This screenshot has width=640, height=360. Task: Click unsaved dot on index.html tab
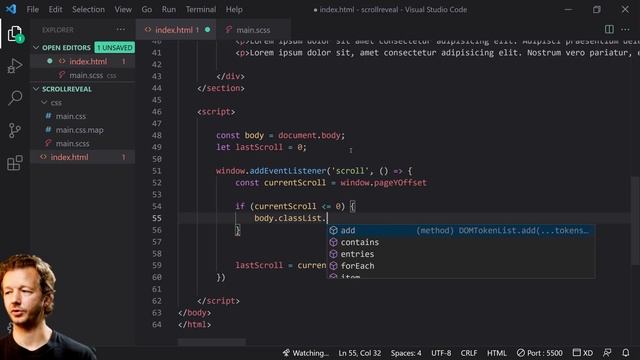207,29
